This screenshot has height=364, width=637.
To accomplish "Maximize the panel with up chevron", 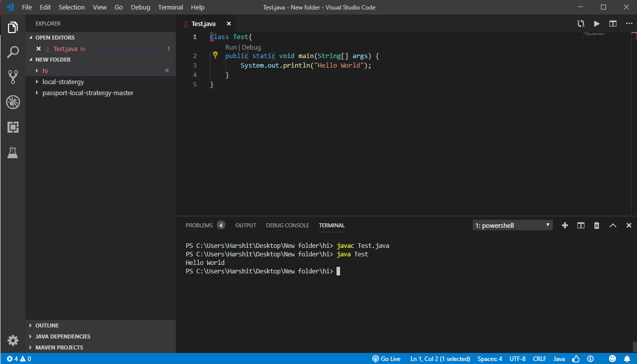I will 612,225.
